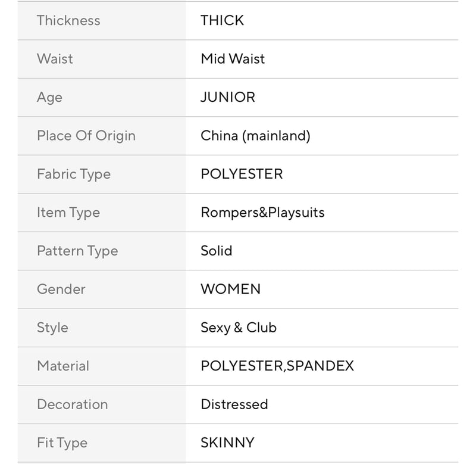
Task: Click the Distressed decoration value
Action: (x=234, y=404)
